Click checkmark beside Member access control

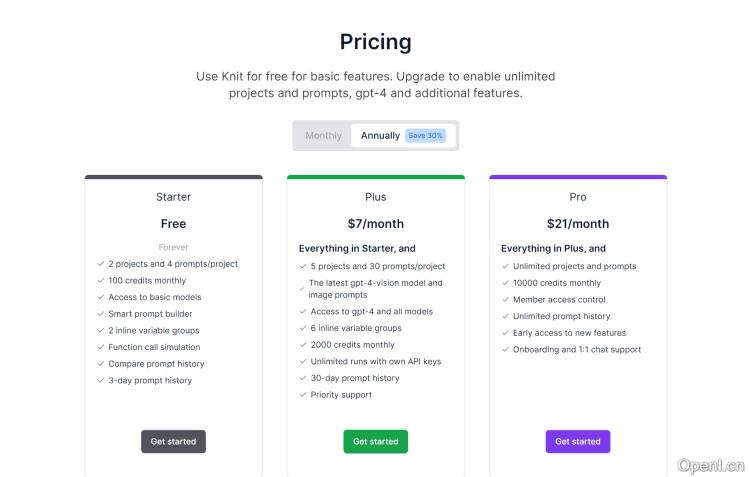tap(505, 300)
